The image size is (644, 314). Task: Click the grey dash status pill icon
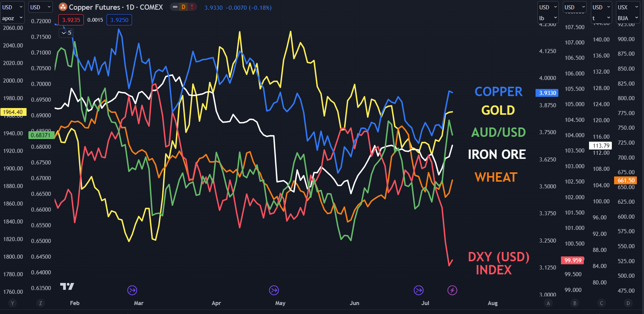pyautogui.click(x=175, y=7)
